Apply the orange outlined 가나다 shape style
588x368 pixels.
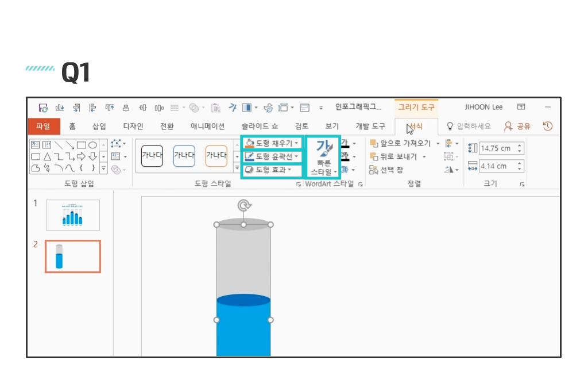click(x=216, y=155)
